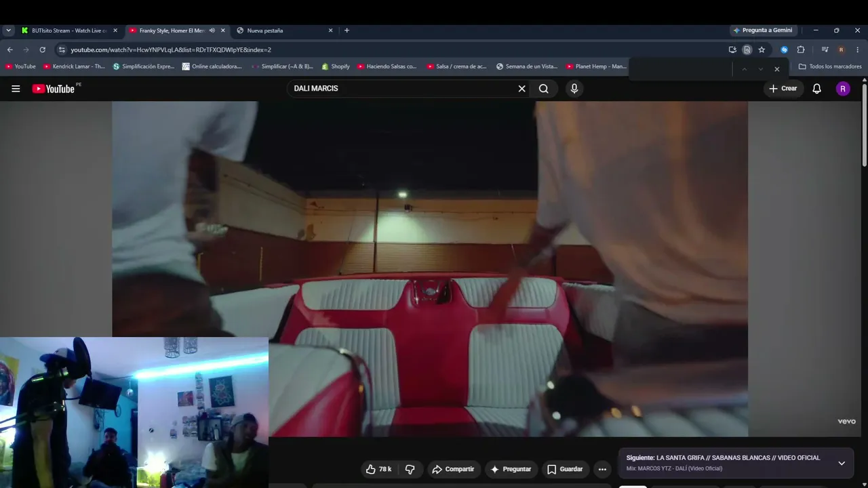Image resolution: width=868 pixels, height=488 pixels.
Task: Open the YouTube bookmark
Action: pyautogui.click(x=20, y=66)
